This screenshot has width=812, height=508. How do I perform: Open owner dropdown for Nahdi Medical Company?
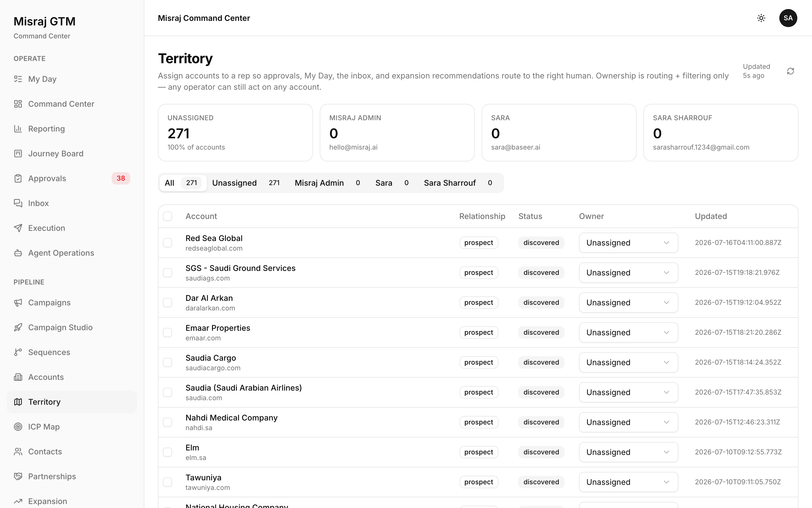tap(628, 422)
